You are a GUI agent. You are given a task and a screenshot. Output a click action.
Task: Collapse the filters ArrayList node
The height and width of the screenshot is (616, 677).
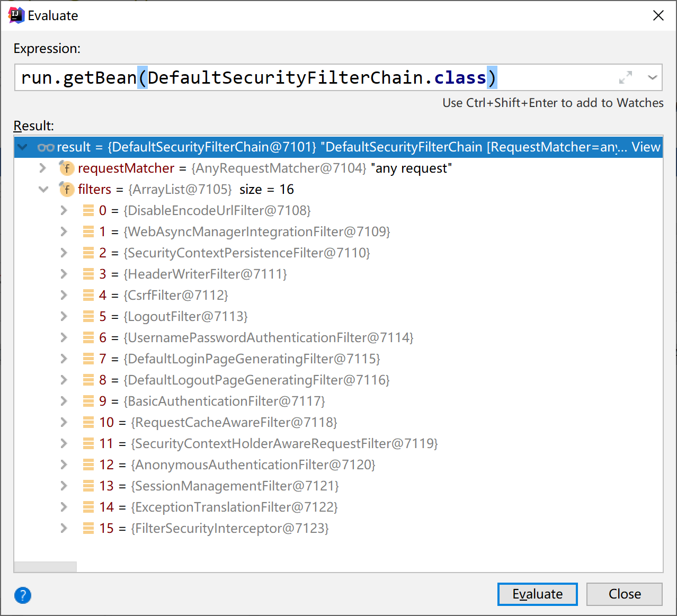[x=43, y=189]
